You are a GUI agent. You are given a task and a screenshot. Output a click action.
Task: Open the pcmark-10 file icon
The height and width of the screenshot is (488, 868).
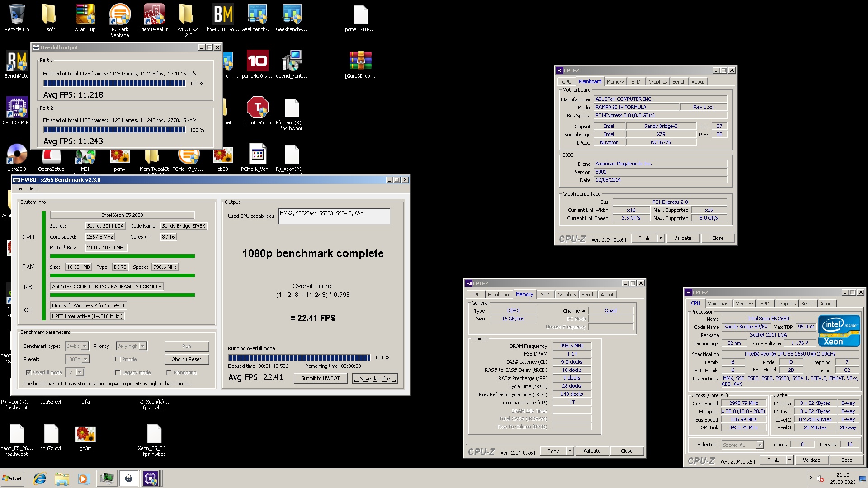pyautogui.click(x=360, y=18)
